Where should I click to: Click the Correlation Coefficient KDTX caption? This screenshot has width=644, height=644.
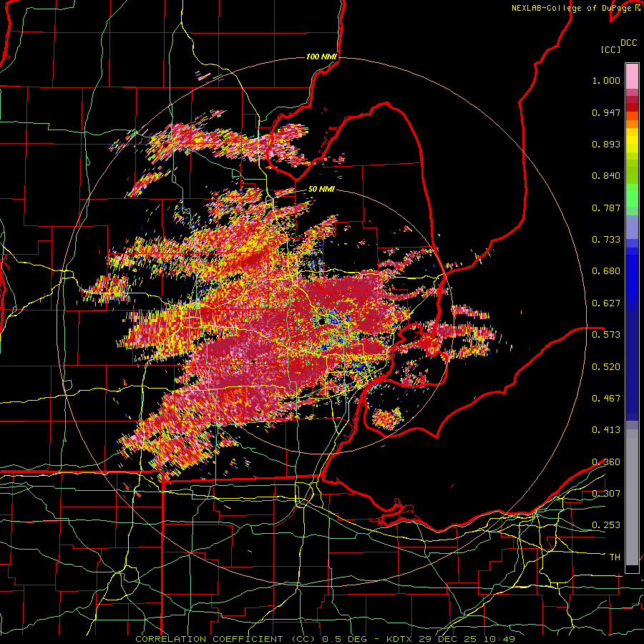coord(325,639)
